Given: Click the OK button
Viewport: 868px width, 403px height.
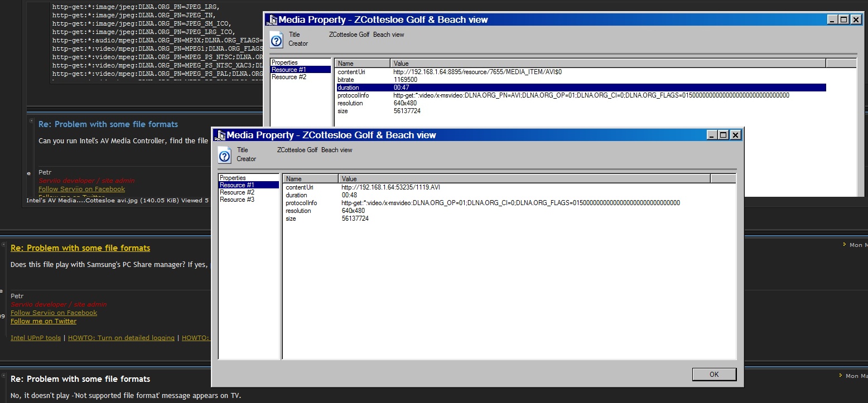Looking at the screenshot, I should (x=713, y=374).
